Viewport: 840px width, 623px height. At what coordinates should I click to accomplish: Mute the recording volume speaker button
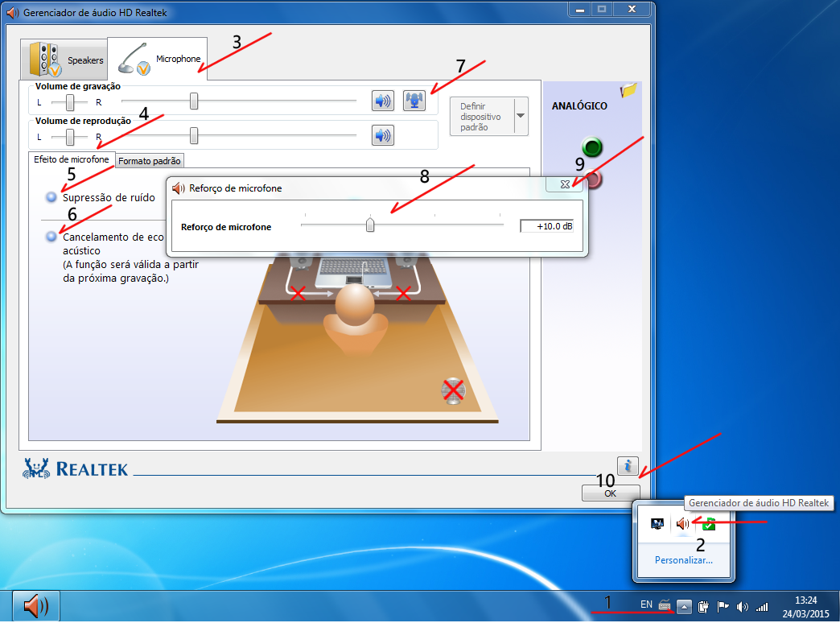tap(382, 101)
